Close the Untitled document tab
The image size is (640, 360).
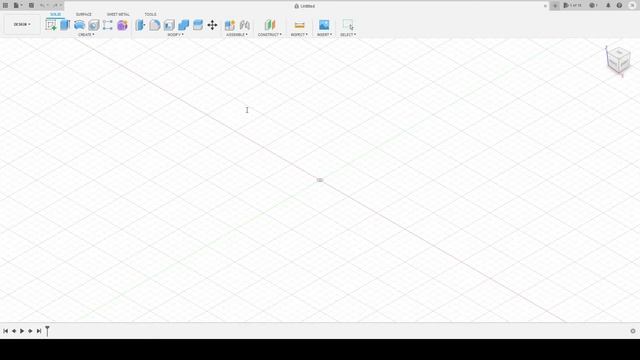pos(545,6)
